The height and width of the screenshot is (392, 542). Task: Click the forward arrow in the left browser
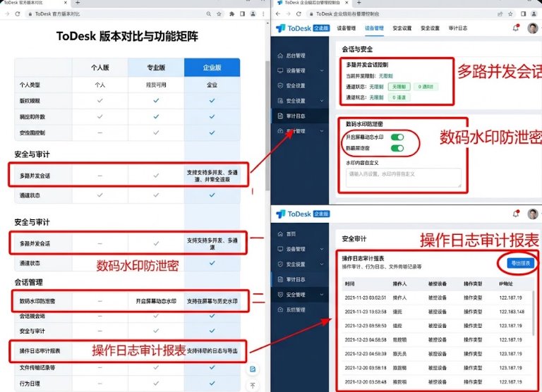[7, 14]
